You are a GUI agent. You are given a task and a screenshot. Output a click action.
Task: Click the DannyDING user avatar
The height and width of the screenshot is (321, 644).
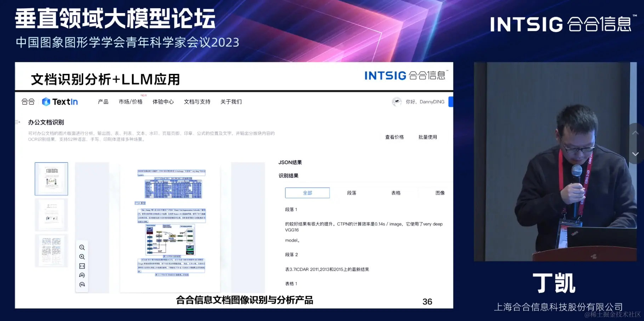point(397,102)
